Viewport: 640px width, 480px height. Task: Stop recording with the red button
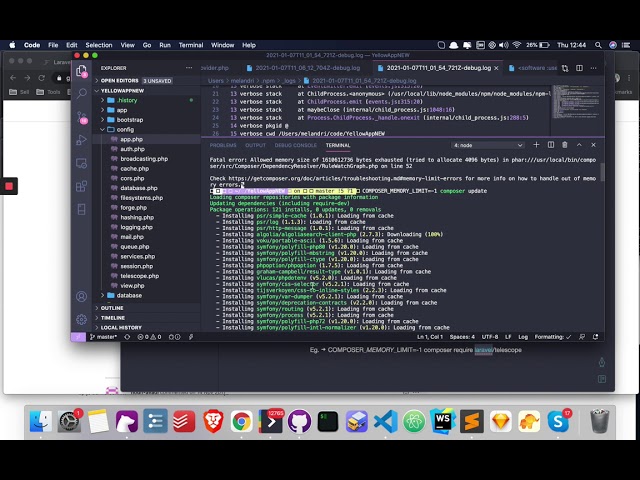[9, 186]
